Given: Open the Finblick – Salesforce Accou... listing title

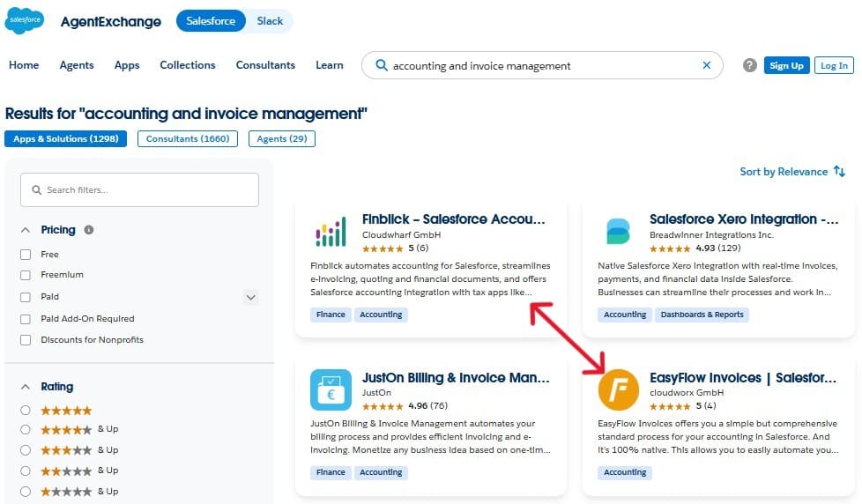Looking at the screenshot, I should 454,219.
